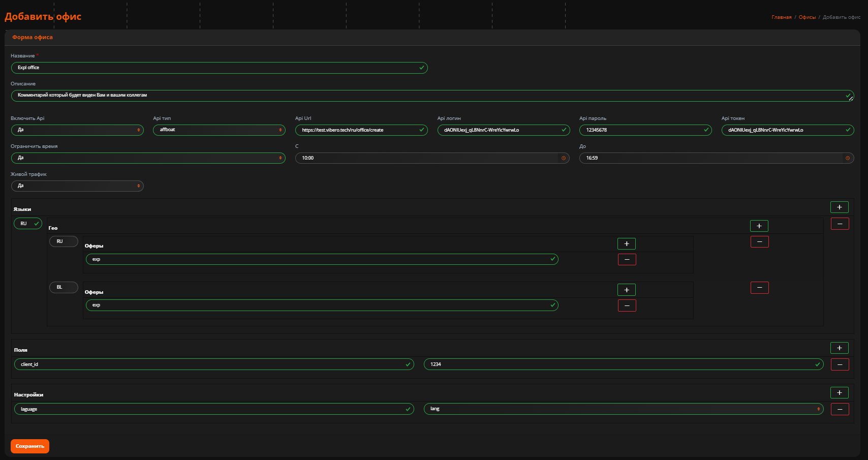
Task: Add an offer under BL geo
Action: click(627, 290)
